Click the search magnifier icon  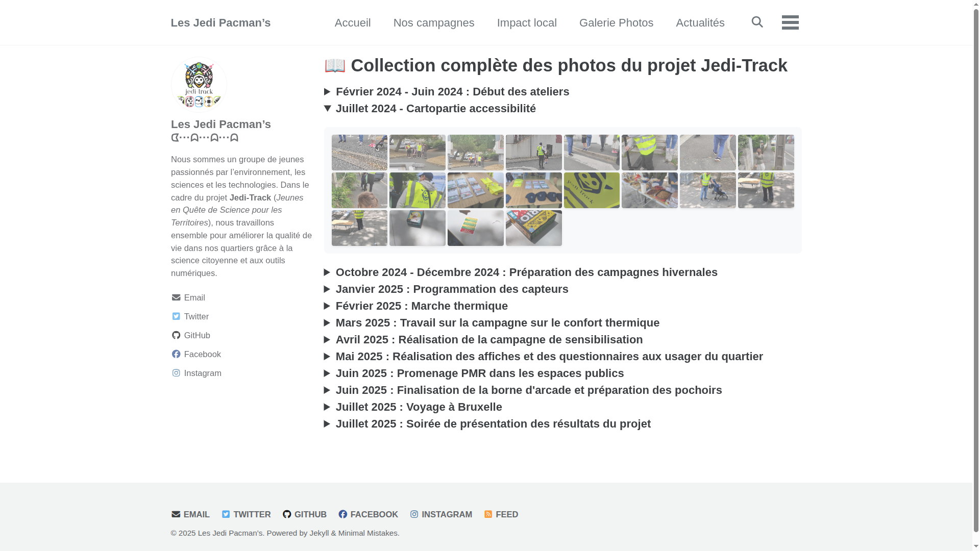coord(757,22)
